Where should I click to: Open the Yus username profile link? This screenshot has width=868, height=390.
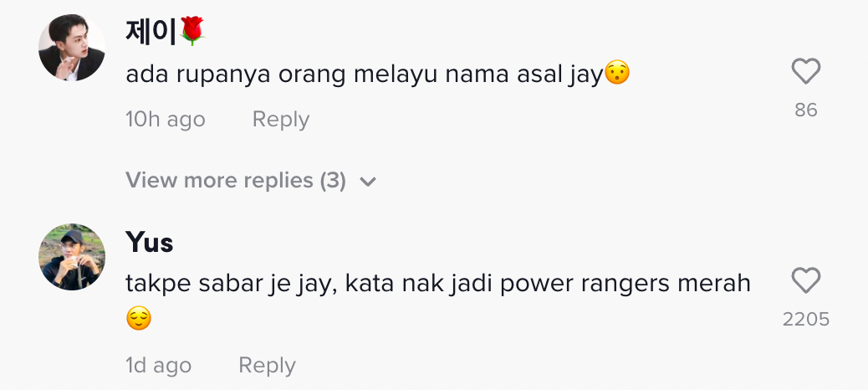pos(150,242)
